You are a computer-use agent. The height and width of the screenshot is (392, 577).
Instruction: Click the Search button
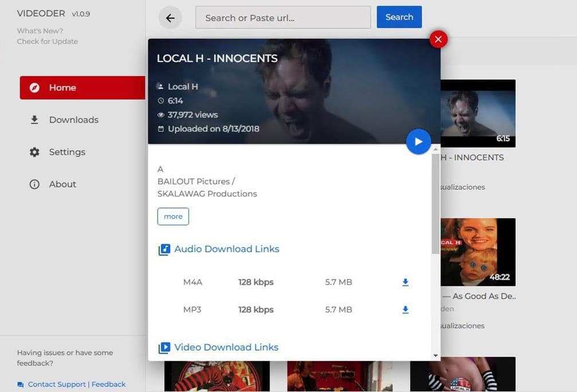[x=399, y=17]
